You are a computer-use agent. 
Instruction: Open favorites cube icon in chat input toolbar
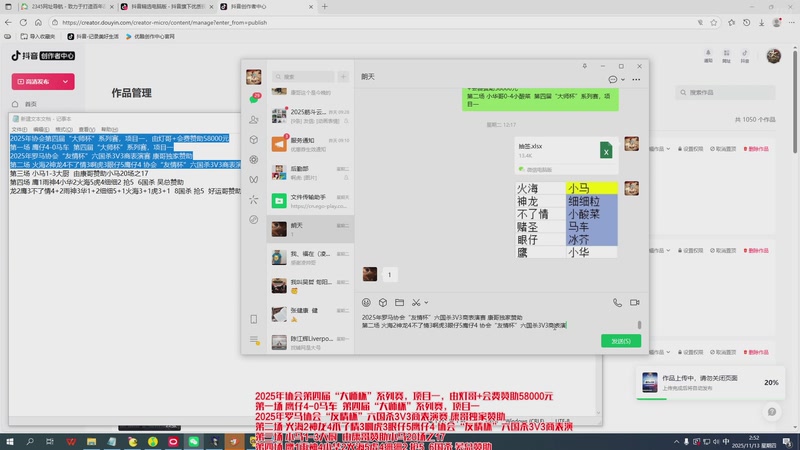[x=383, y=303]
